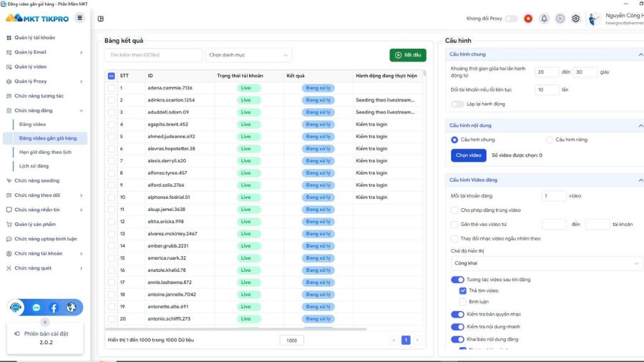Viewport: 644px width, 362px height.
Task: Click the globe website icon
Action: tap(71, 308)
